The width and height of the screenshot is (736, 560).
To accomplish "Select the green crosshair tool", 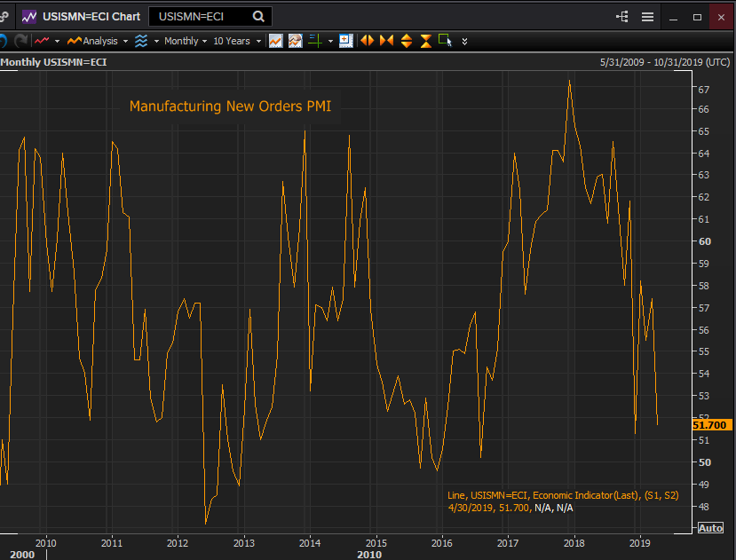I will (x=315, y=42).
